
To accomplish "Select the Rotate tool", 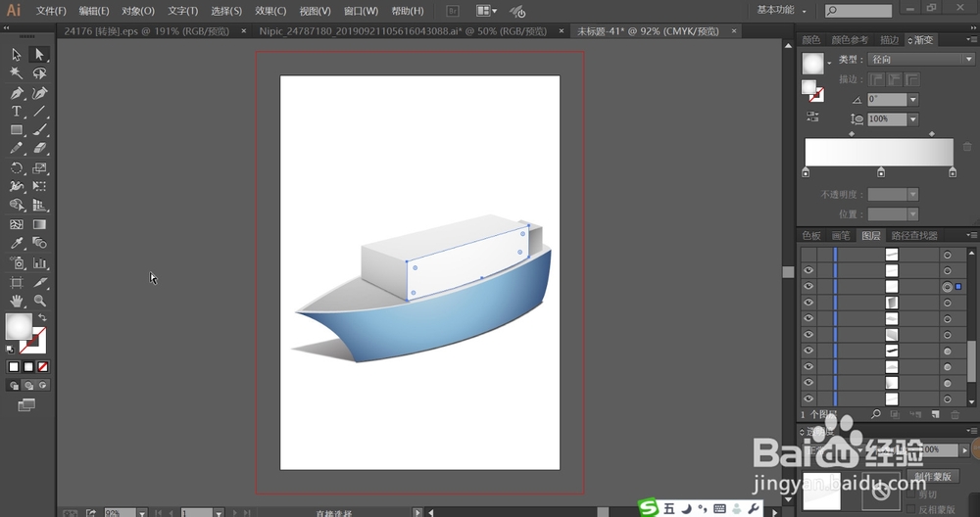I will click(17, 168).
